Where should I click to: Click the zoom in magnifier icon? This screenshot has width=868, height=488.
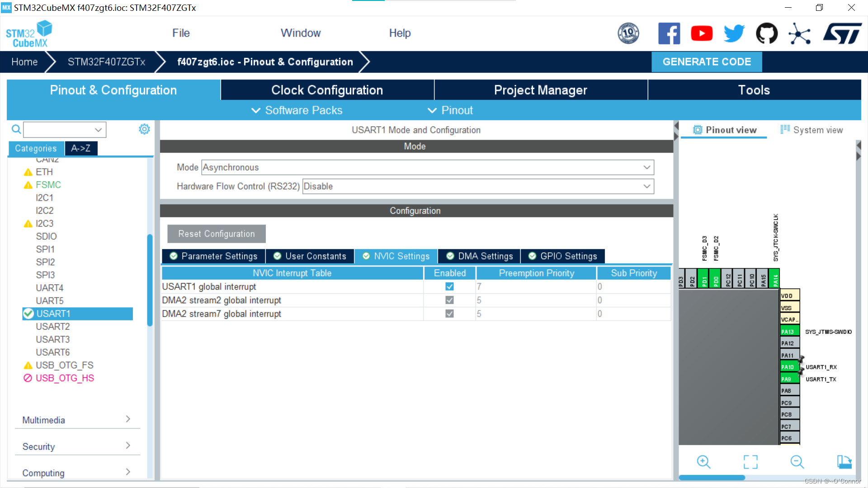[x=703, y=461]
